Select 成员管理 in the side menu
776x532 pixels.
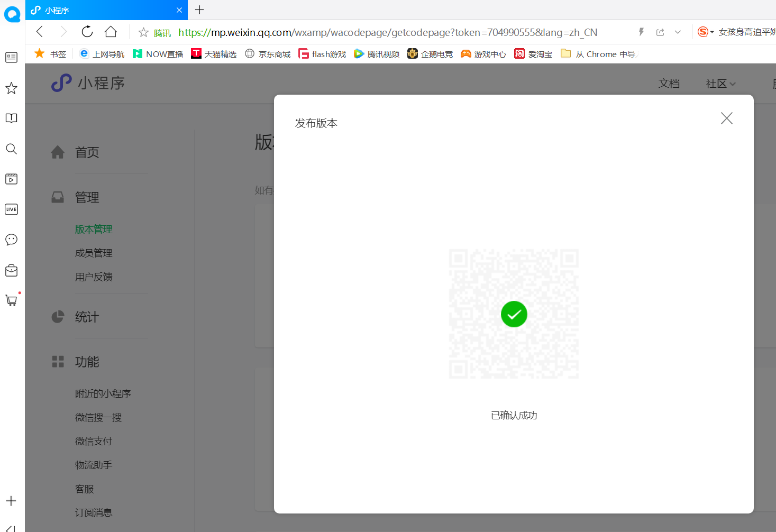(94, 253)
